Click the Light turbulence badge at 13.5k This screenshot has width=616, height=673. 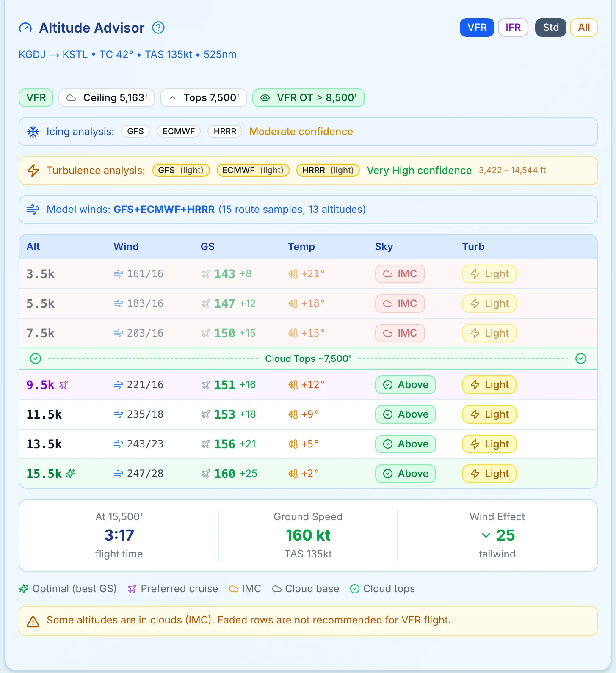click(x=489, y=444)
